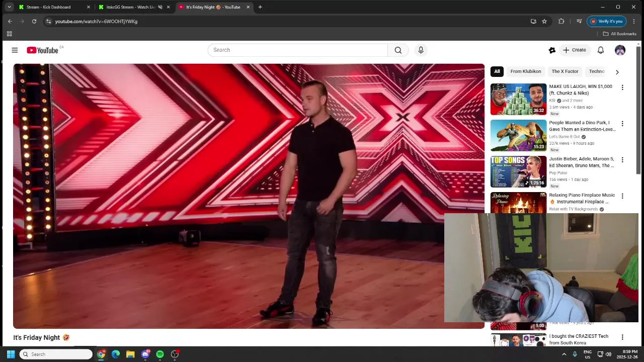
Task: Open the media controls toolbar icon
Action: pyautogui.click(x=579, y=21)
